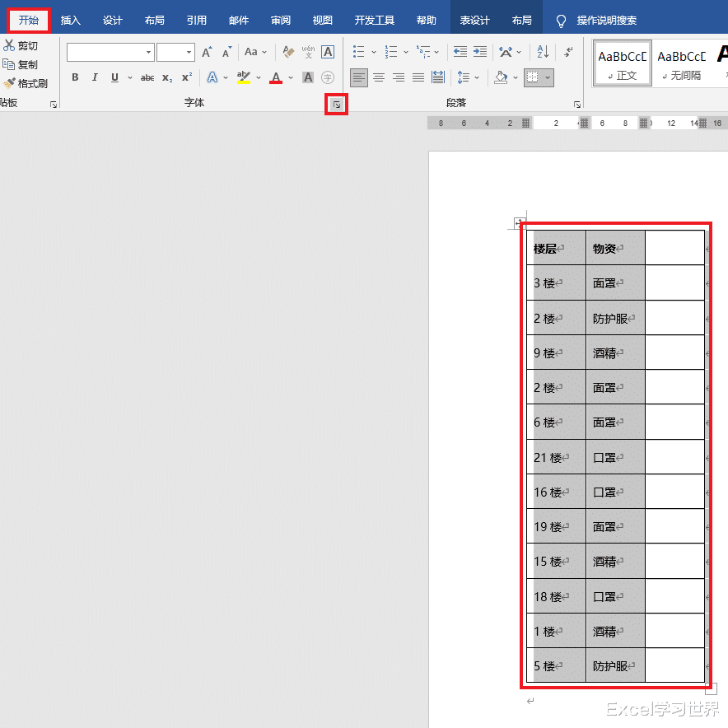Open the 审阅 (Review) tab

[281, 20]
